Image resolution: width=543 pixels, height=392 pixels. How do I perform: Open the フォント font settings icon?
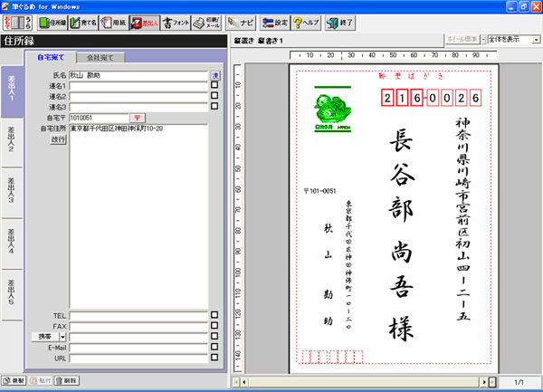pos(176,22)
